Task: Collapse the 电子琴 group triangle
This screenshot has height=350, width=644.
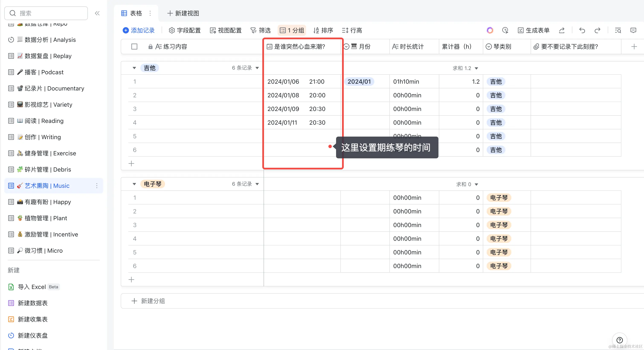Action: tap(134, 184)
